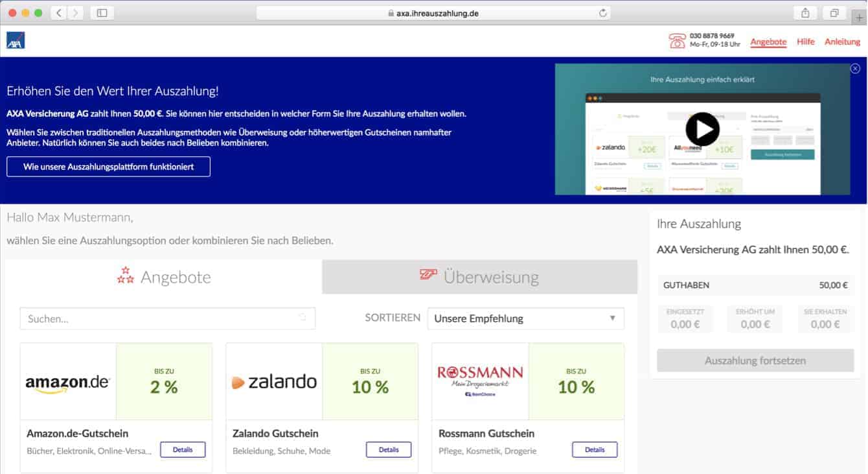Viewport: 868px width, 474px height.
Task: Toggle the Safari sidebar button
Action: 102,12
